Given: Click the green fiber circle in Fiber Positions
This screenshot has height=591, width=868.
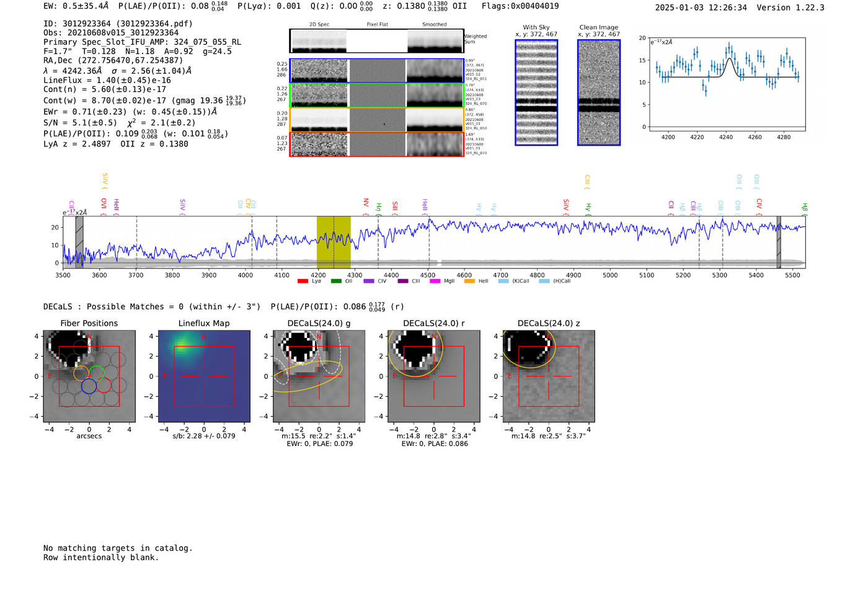Looking at the screenshot, I should click(96, 373).
